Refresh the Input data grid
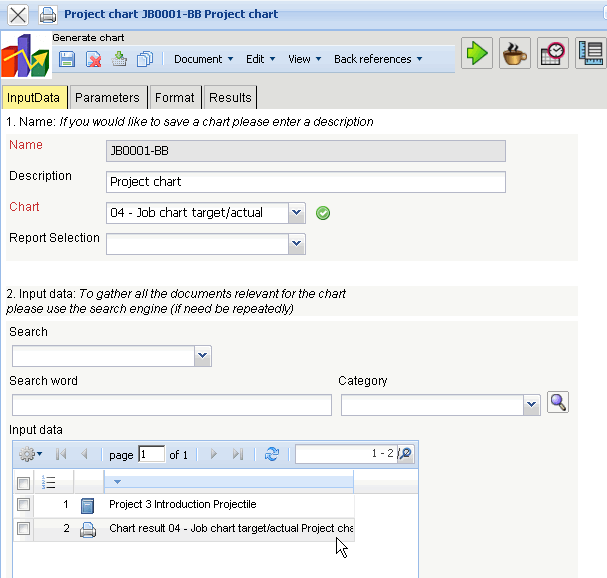Image resolution: width=607 pixels, height=578 pixels. click(272, 454)
